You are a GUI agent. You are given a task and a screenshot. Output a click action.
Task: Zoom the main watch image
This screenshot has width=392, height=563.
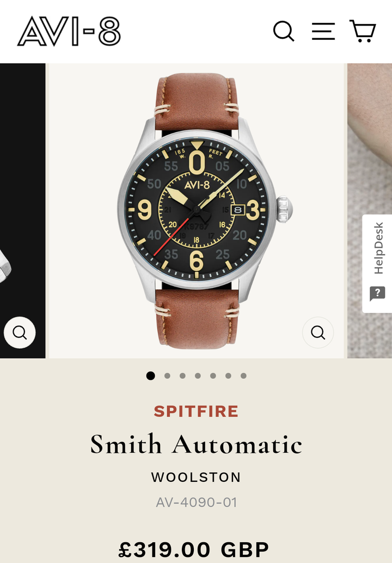pos(318,332)
